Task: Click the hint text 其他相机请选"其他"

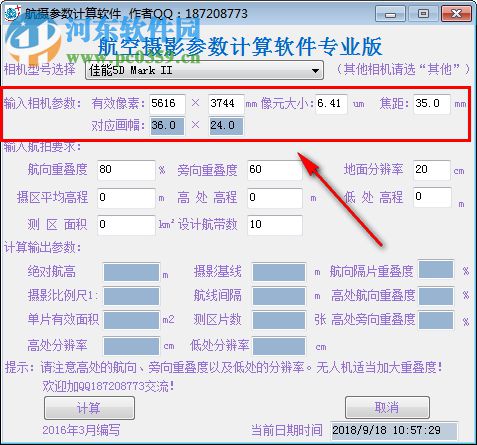Action: click(403, 69)
